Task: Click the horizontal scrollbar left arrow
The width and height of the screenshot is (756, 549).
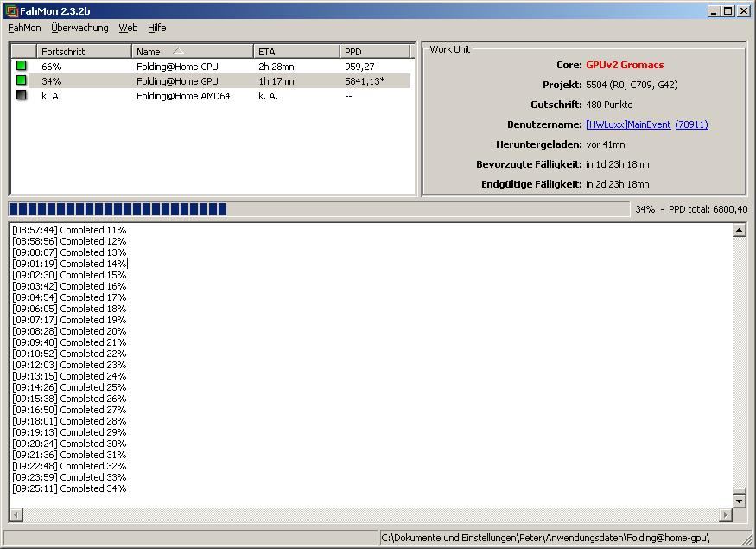Action: 16,514
